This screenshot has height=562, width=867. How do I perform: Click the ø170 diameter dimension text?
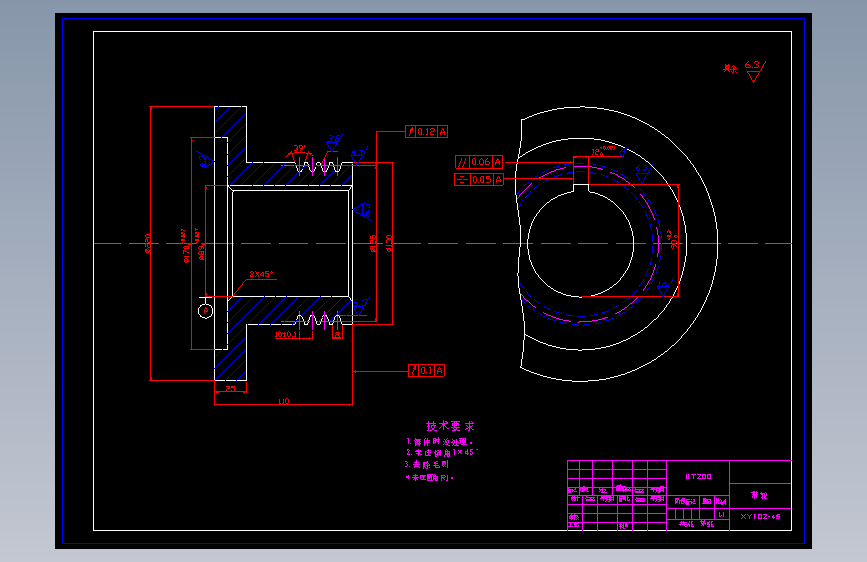(186, 253)
